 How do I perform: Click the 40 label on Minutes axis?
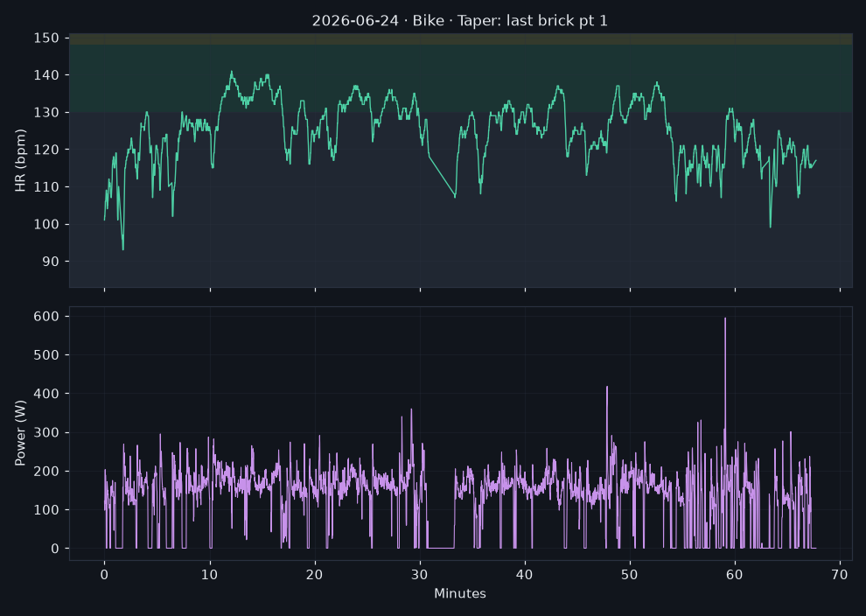click(525, 575)
